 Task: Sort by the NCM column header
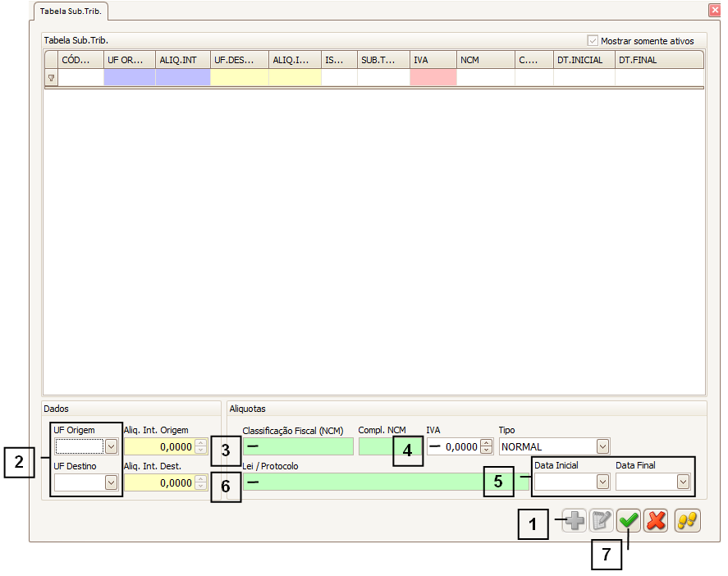485,60
